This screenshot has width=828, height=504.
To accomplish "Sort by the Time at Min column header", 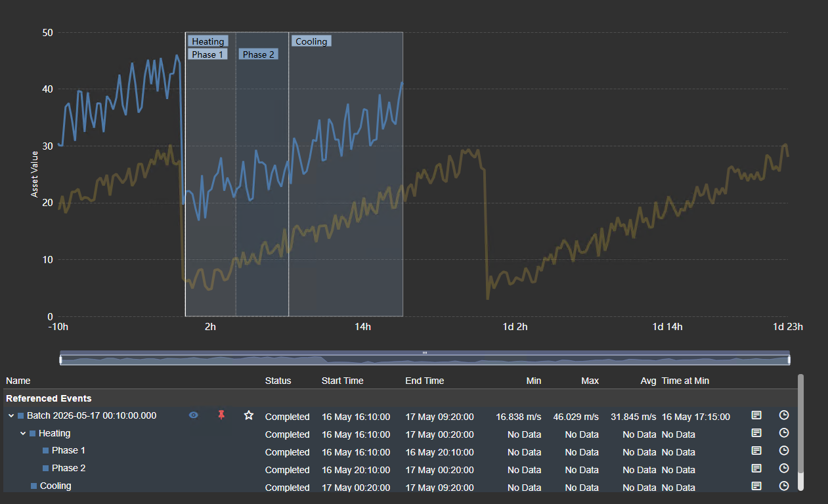I will point(686,381).
